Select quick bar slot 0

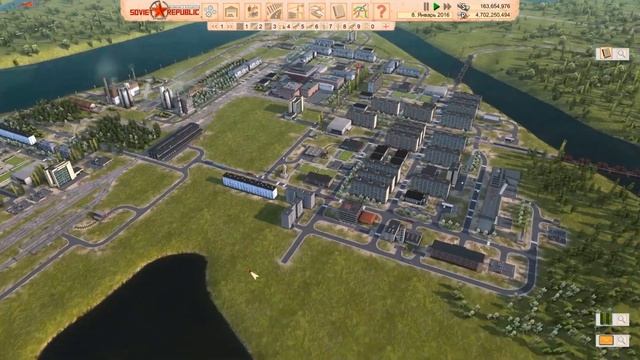pyautogui.click(x=369, y=27)
